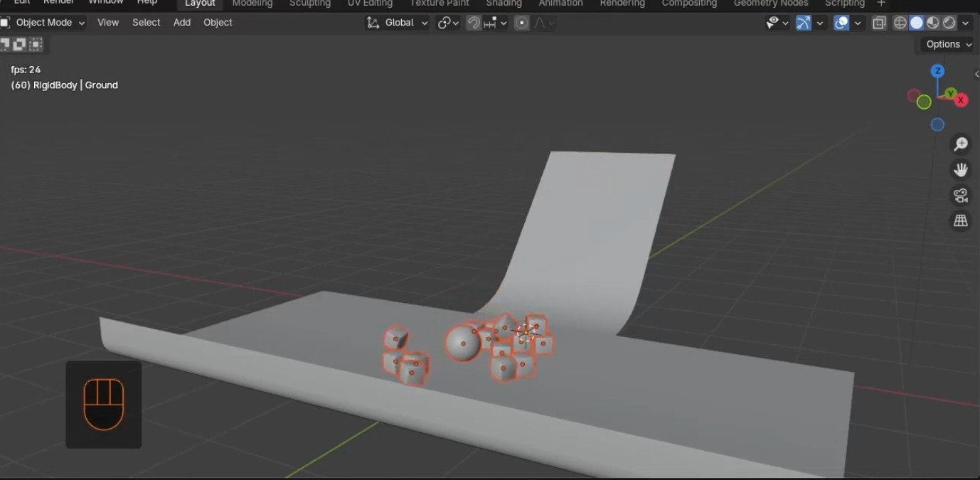Open Global transform orientation dropdown

tap(398, 23)
